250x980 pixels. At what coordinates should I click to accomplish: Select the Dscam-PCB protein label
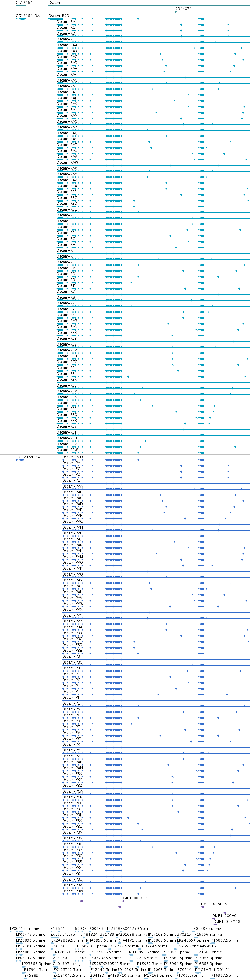(x=72, y=797)
